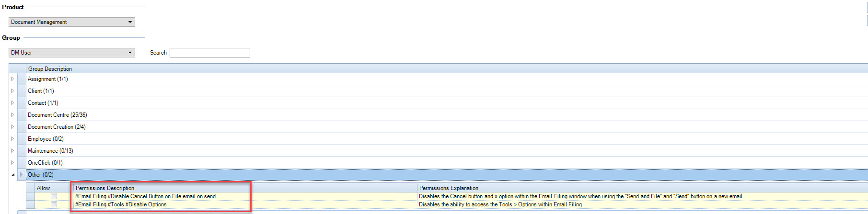The width and height of the screenshot is (868, 214).
Task: Click the Permissions Explanation column header
Action: pos(642,188)
